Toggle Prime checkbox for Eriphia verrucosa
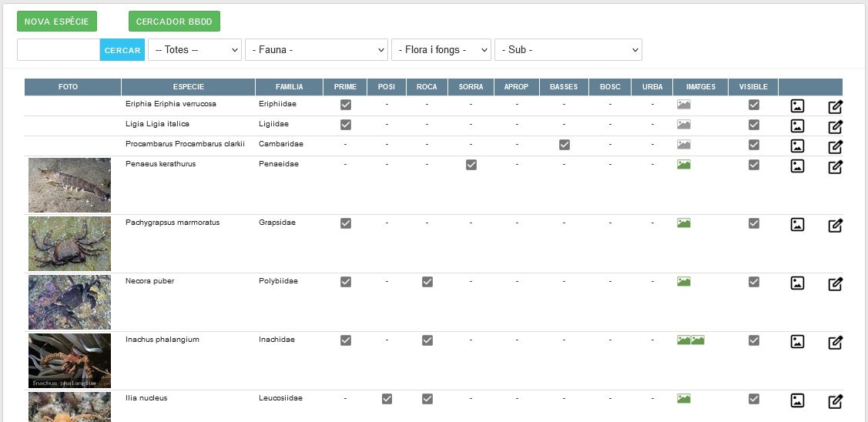This screenshot has width=868, height=422. (346, 105)
